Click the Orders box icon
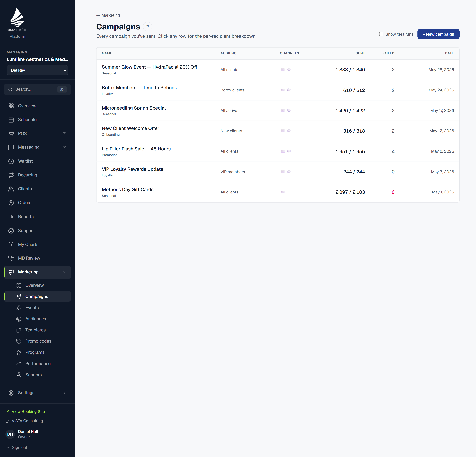Viewport: 476px width, 457px height. [11, 203]
